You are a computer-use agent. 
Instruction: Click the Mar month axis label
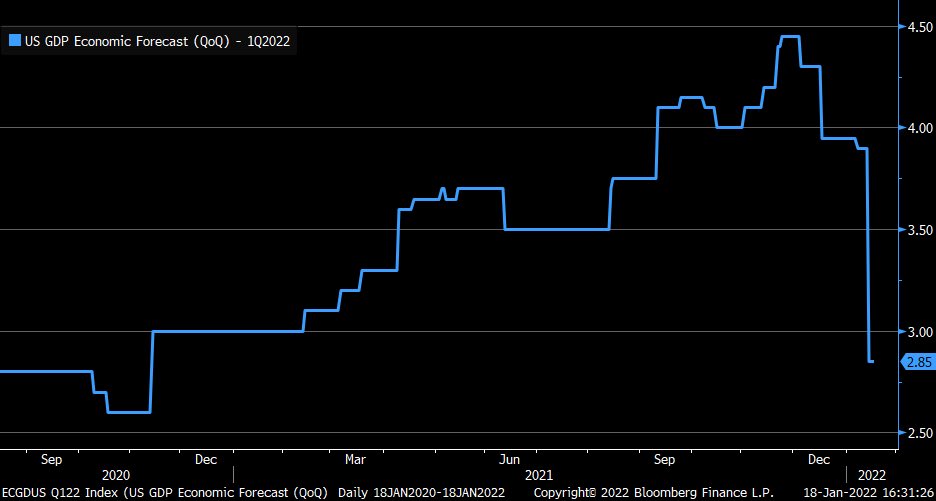[355, 459]
